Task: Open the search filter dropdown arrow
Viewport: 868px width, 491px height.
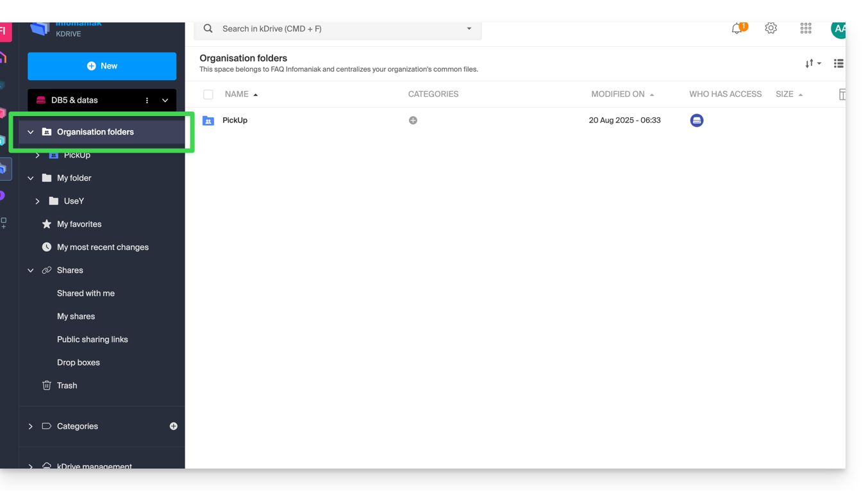Action: tap(469, 29)
